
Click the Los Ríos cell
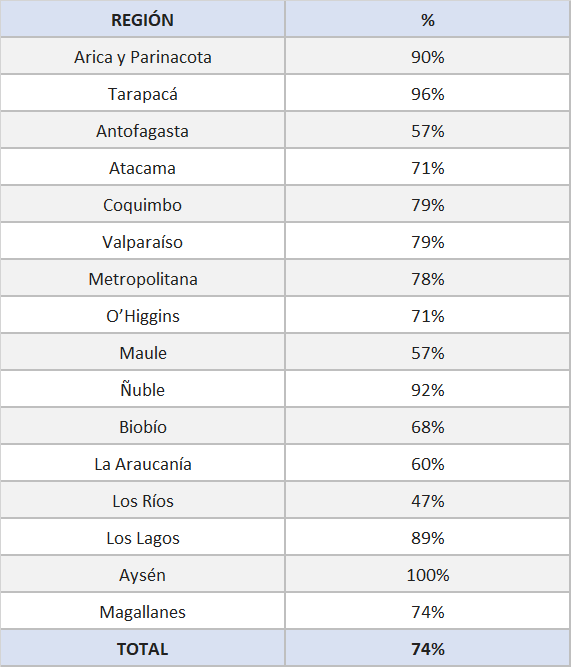[x=143, y=500]
